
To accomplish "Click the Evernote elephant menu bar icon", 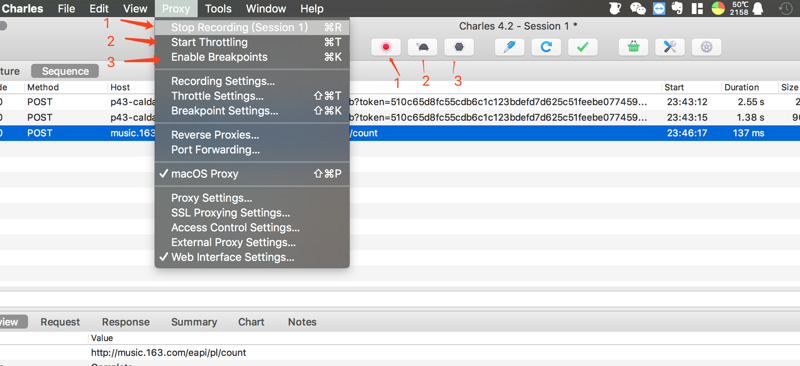I will click(678, 8).
